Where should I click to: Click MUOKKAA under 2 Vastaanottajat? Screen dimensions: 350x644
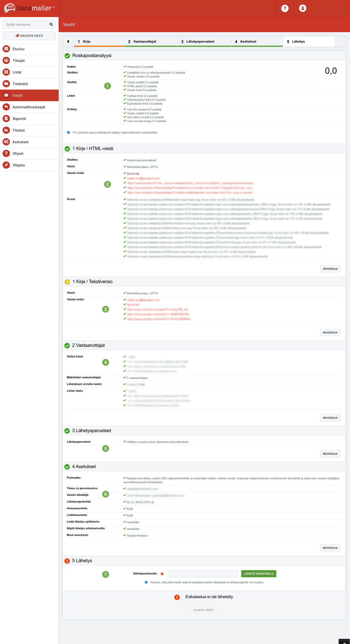(x=330, y=418)
